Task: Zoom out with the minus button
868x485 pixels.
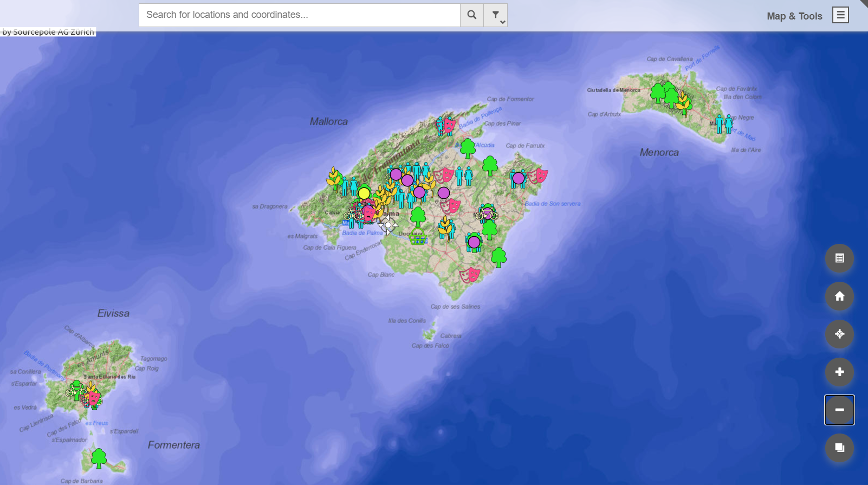Action: point(839,410)
